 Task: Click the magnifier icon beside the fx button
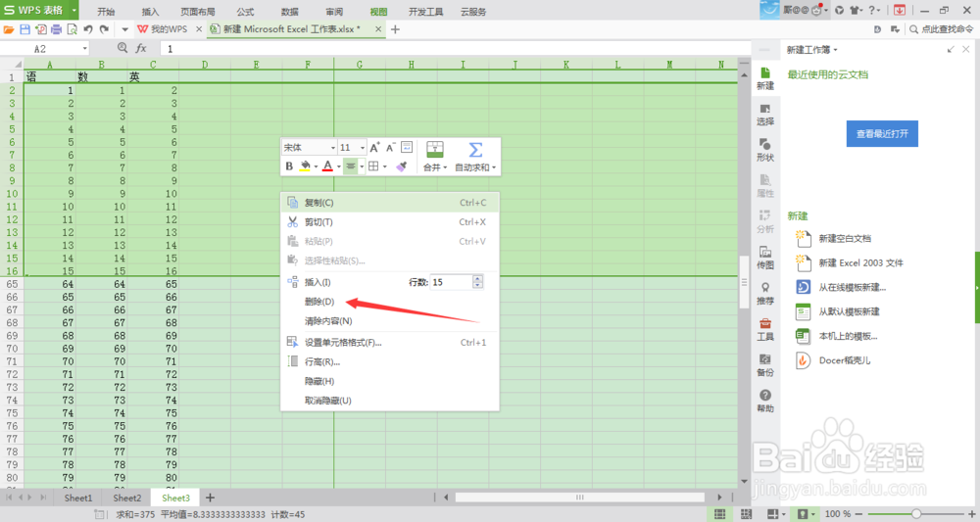point(122,48)
